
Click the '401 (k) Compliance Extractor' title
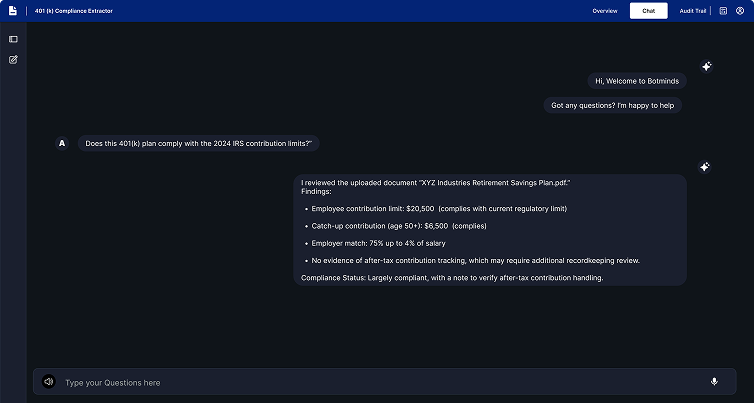[73, 11]
